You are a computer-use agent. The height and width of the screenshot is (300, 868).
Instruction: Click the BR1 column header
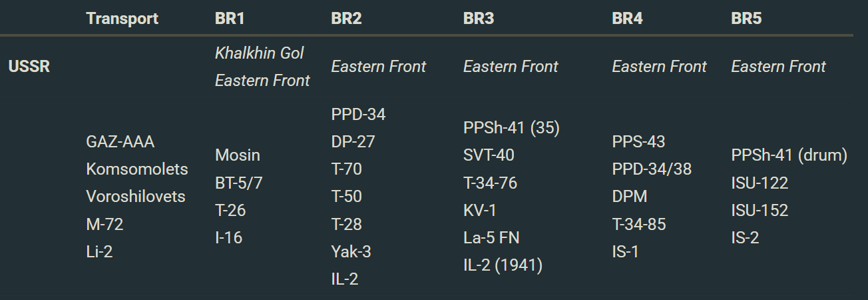(x=230, y=19)
